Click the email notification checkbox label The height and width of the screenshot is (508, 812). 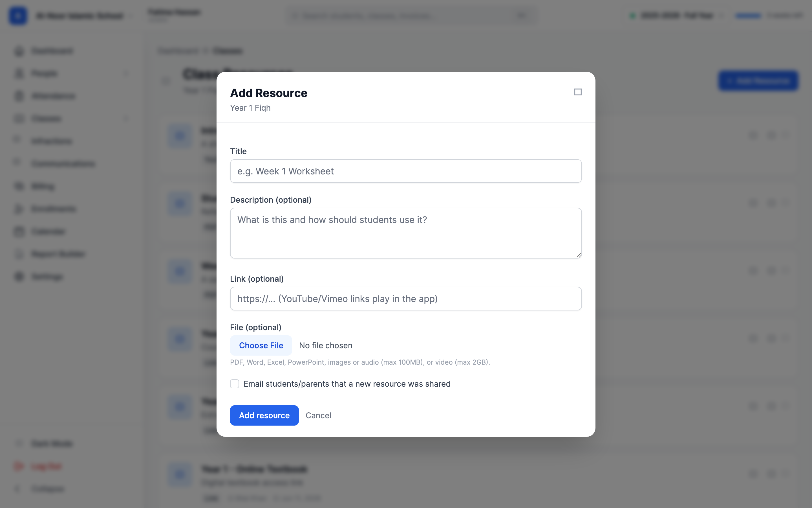click(347, 384)
